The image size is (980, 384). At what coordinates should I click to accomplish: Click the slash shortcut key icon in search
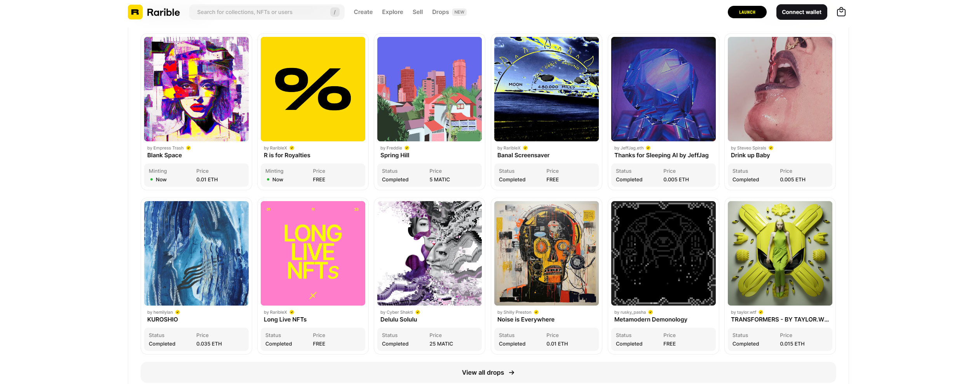pos(335,12)
